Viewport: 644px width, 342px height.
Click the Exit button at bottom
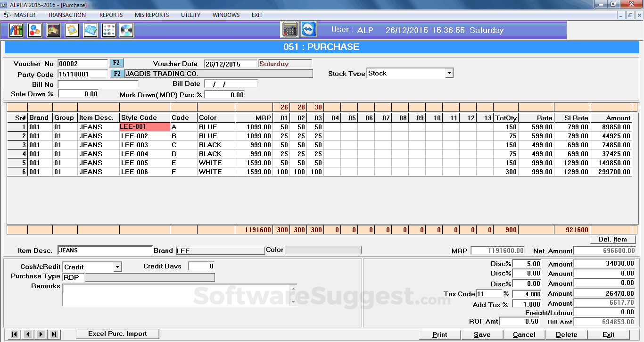[x=609, y=334]
